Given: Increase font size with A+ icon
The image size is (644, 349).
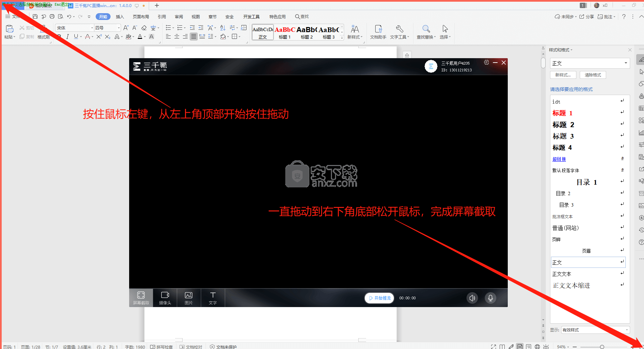Looking at the screenshot, I should (126, 28).
